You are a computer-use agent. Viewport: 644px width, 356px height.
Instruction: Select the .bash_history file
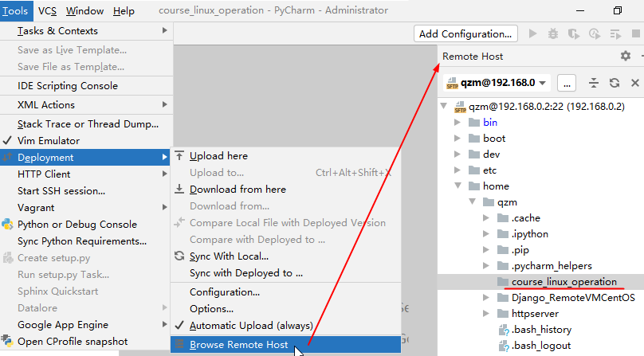pyautogui.click(x=540, y=330)
